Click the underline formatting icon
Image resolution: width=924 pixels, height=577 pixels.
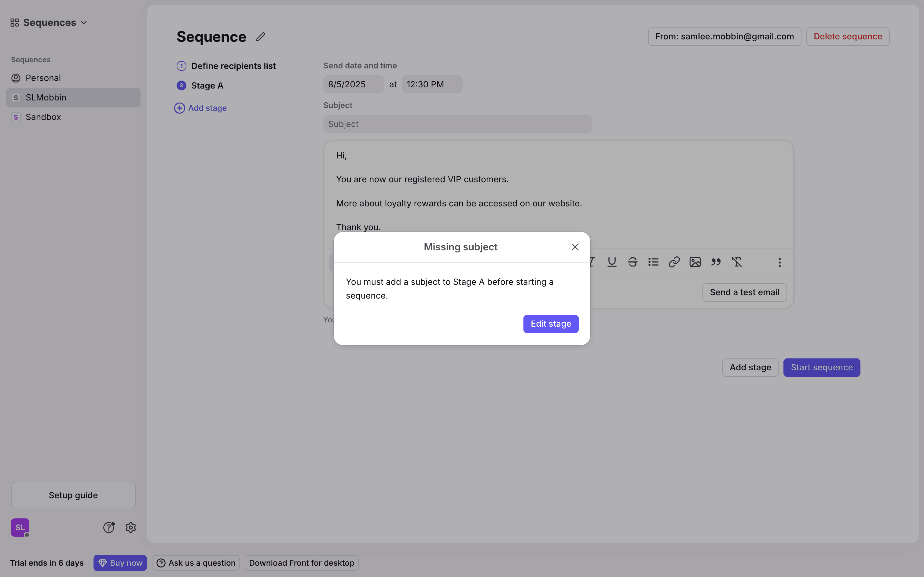click(612, 262)
